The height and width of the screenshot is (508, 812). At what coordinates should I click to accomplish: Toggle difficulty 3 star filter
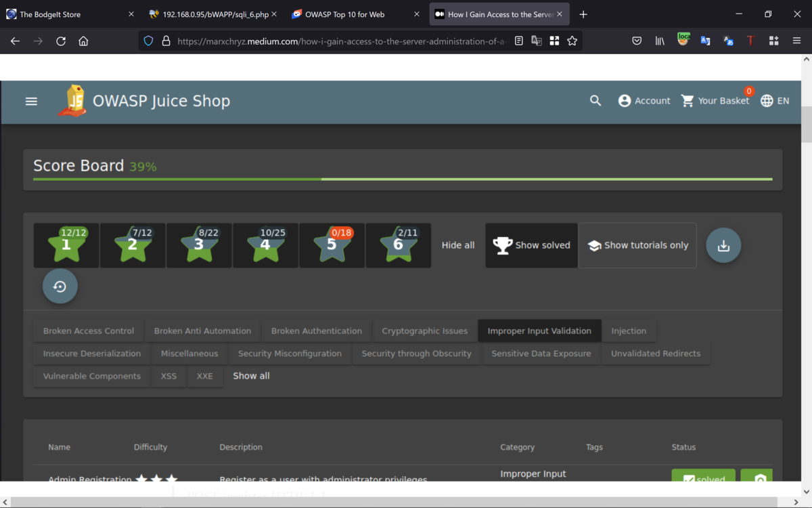point(199,245)
